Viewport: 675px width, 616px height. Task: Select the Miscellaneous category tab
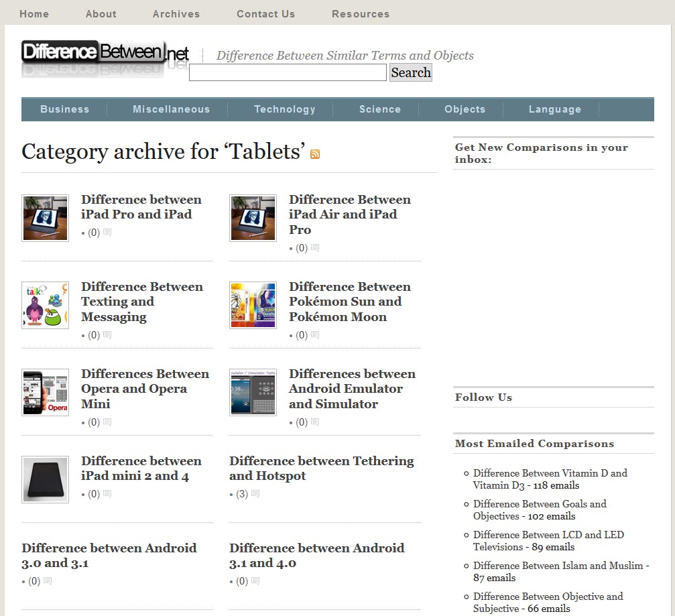tap(172, 109)
